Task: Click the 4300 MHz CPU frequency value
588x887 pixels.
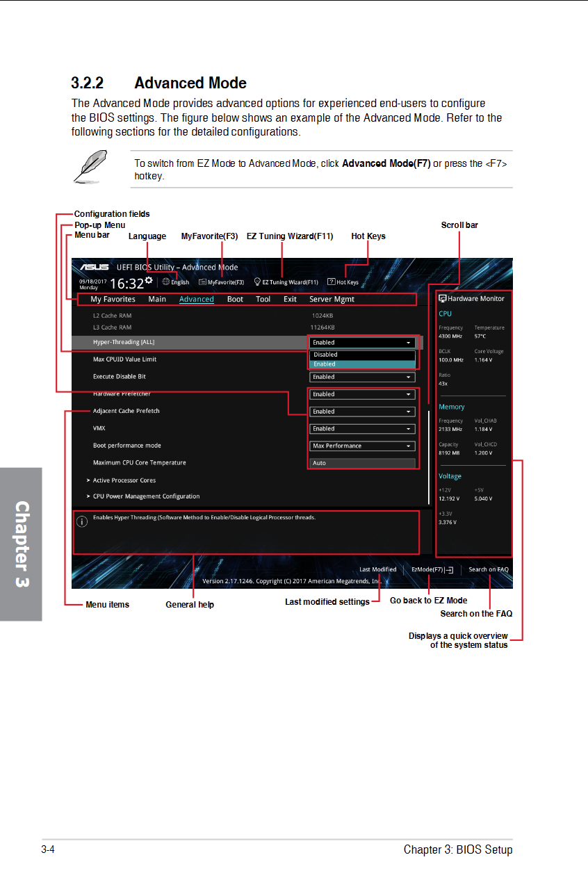Action: (450, 336)
